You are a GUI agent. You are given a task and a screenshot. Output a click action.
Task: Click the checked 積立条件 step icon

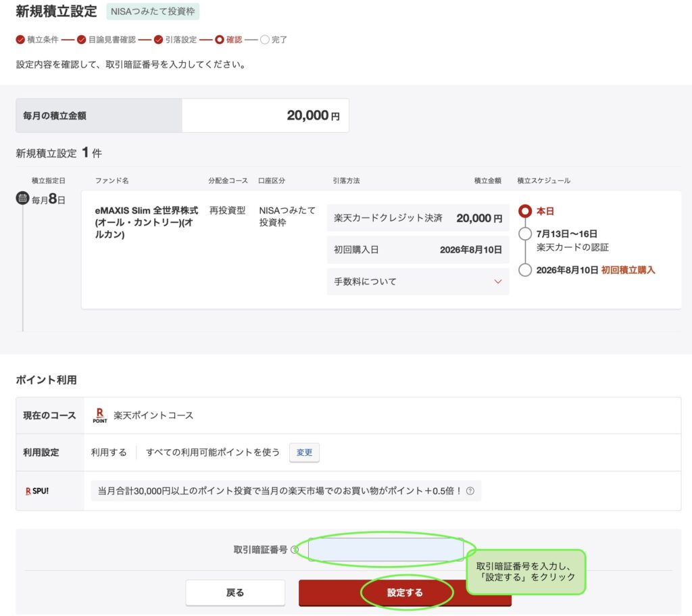(x=20, y=40)
